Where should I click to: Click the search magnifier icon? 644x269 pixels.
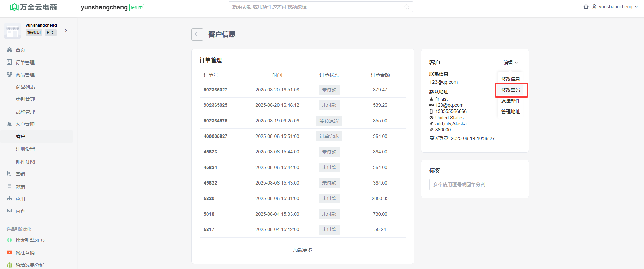pyautogui.click(x=406, y=7)
